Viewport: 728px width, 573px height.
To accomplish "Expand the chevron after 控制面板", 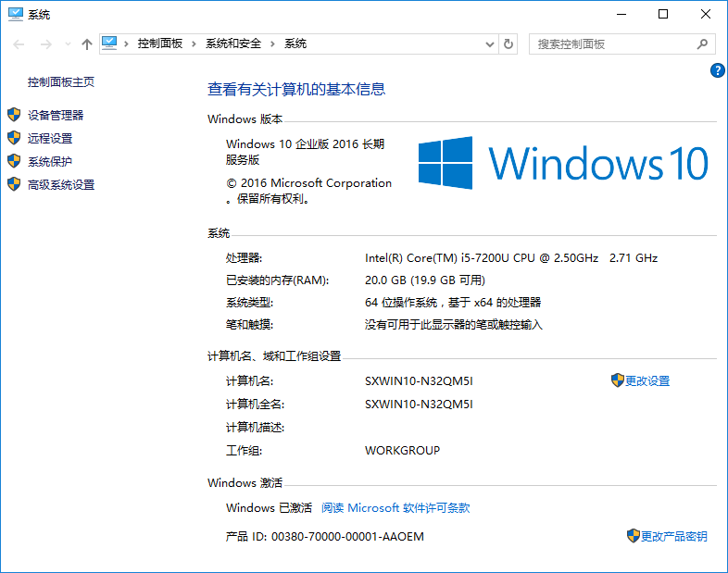I will 194,44.
